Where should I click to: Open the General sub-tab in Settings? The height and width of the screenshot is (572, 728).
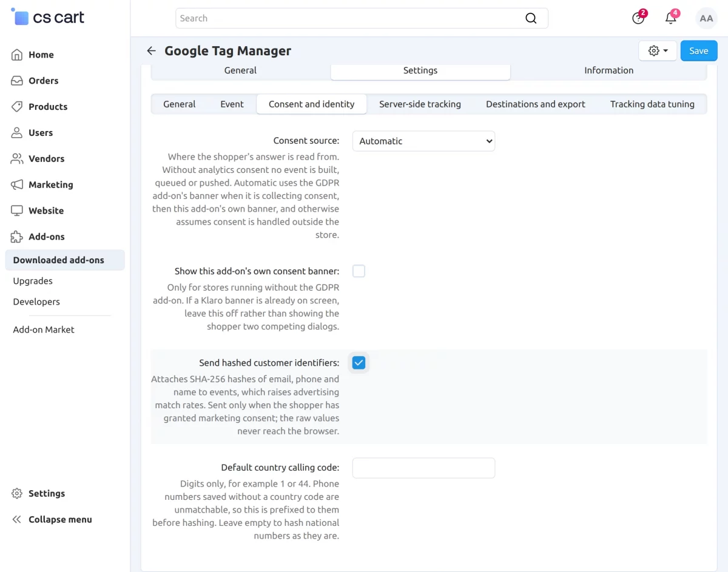[179, 104]
